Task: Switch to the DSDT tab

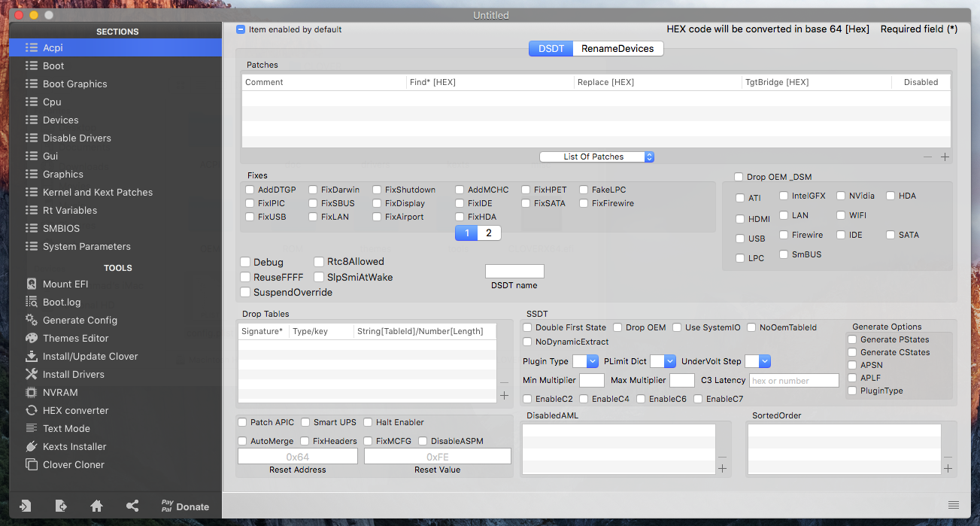Action: click(551, 48)
